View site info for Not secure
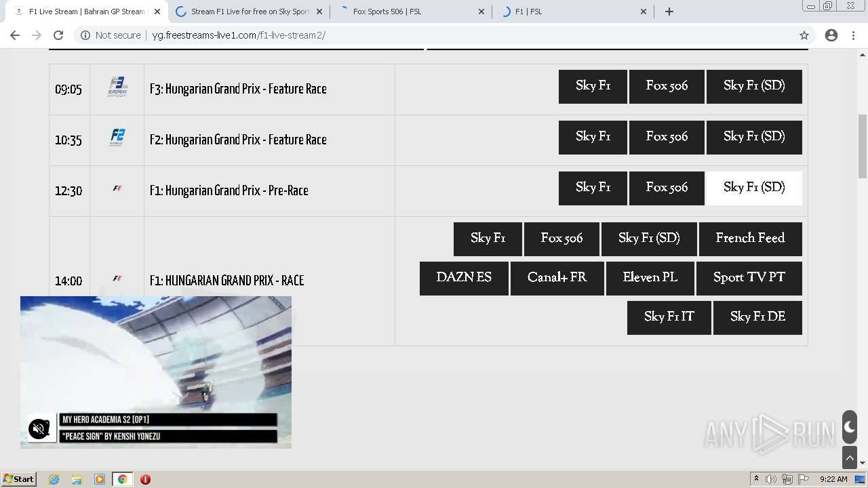 (111, 35)
